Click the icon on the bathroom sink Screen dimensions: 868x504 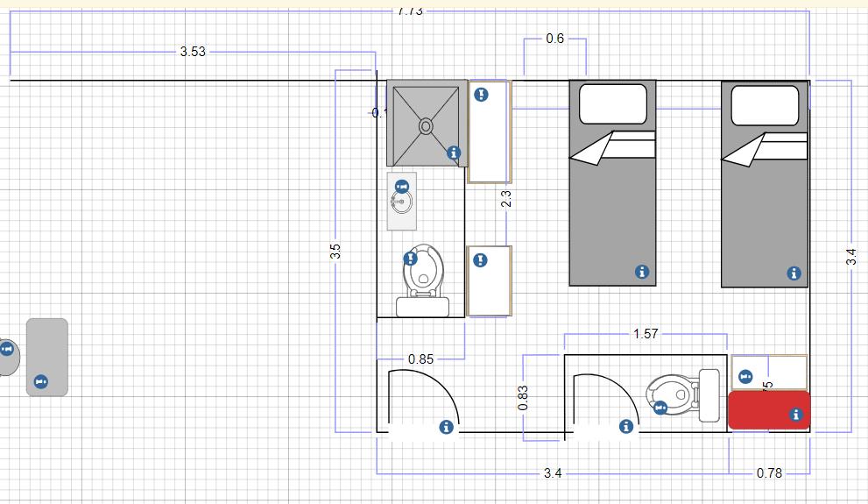402,187
